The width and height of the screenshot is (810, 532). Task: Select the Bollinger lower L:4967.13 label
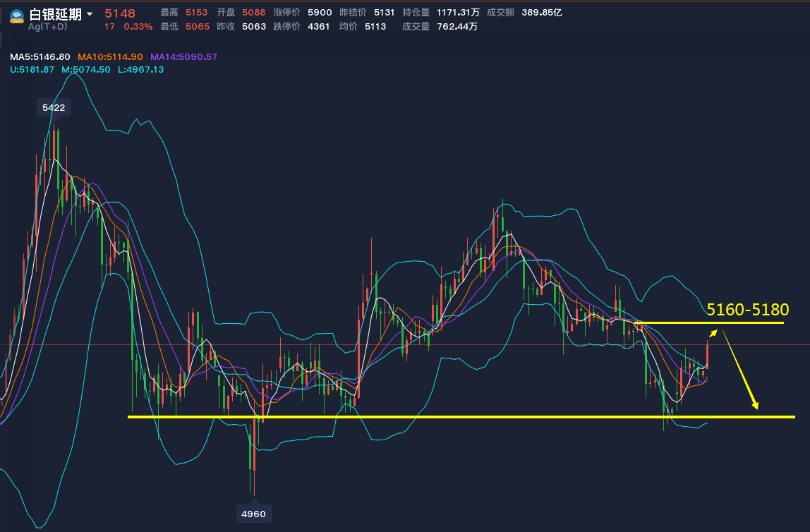pyautogui.click(x=140, y=69)
